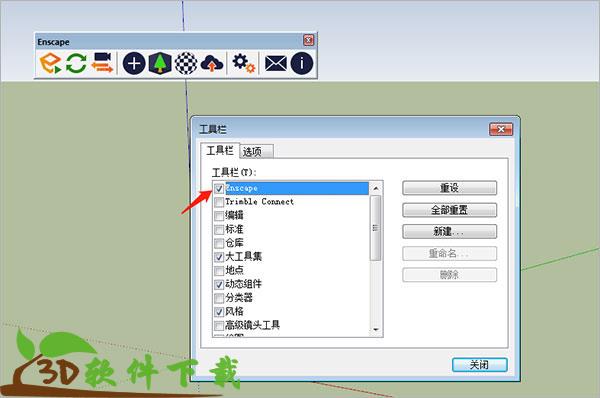Select the 标准 list entry text
The width and height of the screenshot is (600, 398).
[234, 229]
